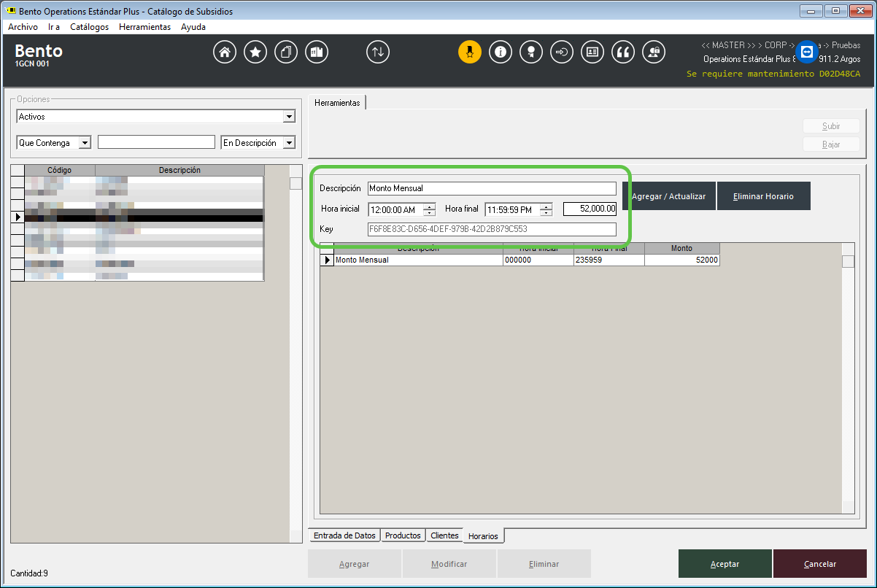
Task: Click the bottom Eliminar button
Action: pyautogui.click(x=544, y=564)
